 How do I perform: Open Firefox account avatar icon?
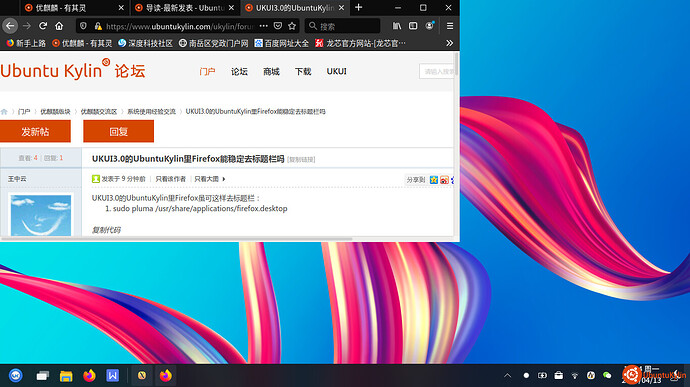coord(429,26)
